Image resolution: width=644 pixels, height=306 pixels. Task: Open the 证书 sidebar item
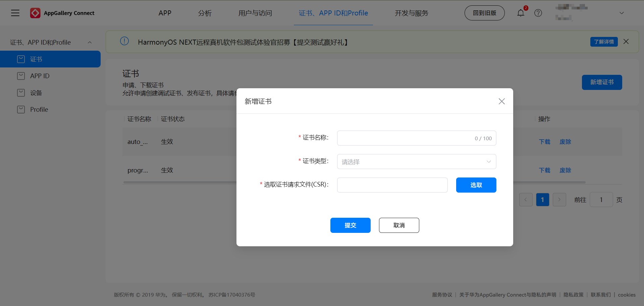50,59
